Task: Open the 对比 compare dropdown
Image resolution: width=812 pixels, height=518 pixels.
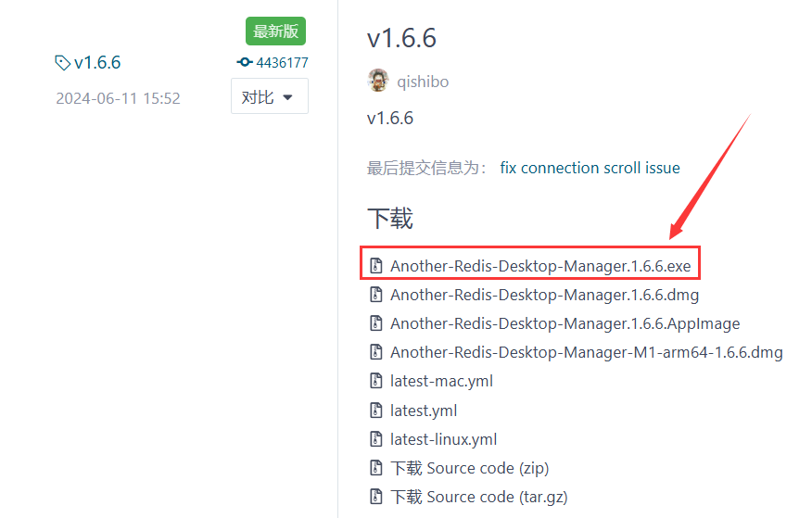Action: pos(270,96)
